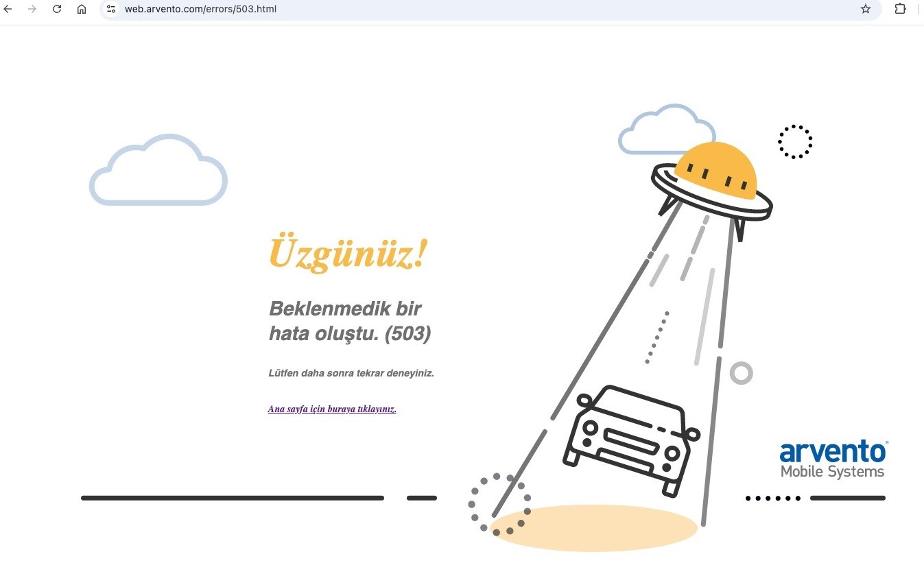Click the Arvento Mobile Systems logo
Image resolution: width=924 pixels, height=563 pixels.
(832, 458)
